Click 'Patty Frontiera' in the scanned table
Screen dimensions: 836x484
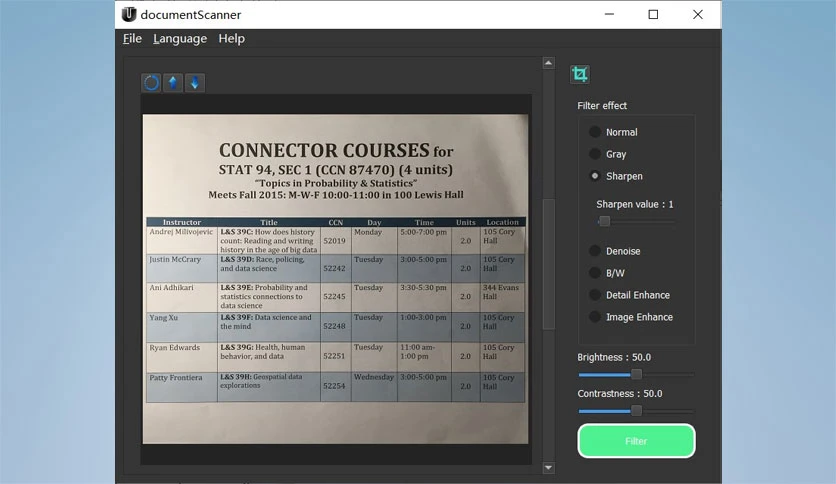[176, 377]
